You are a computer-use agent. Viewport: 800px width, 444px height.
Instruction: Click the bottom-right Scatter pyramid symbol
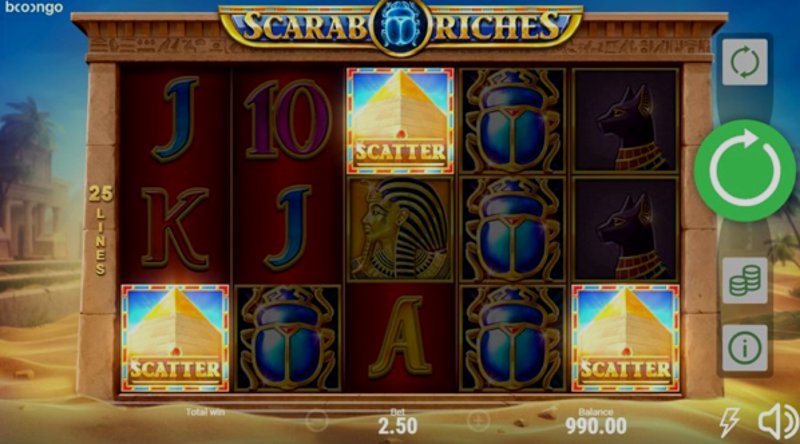[x=626, y=338]
